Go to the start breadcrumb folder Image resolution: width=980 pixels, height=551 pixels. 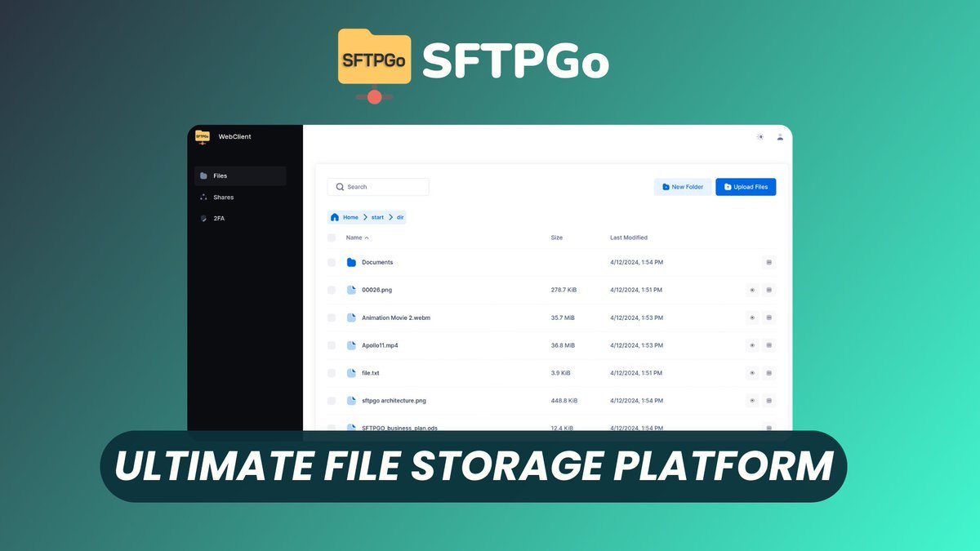(x=377, y=217)
